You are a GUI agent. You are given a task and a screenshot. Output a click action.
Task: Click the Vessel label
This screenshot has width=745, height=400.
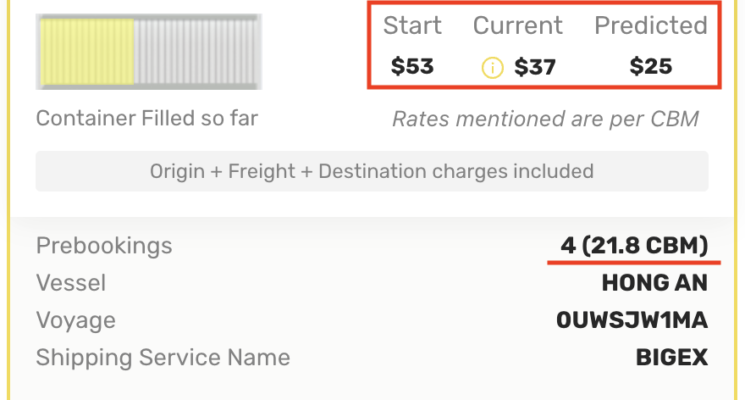(x=70, y=283)
